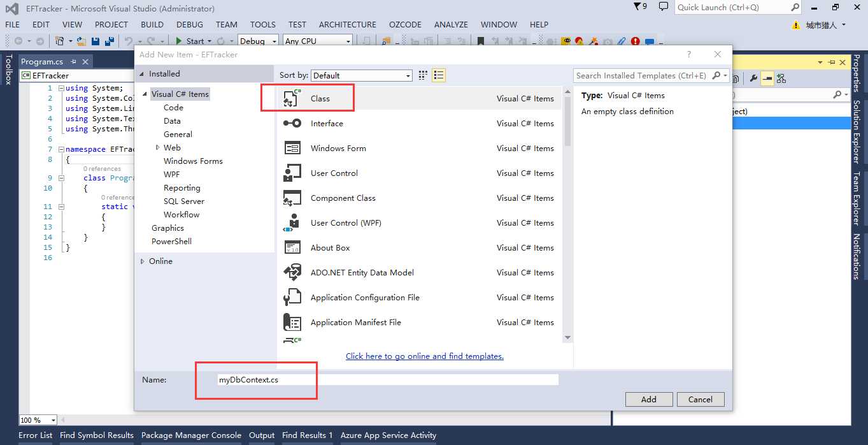Switch to Package Manager Console tab

tap(191, 435)
